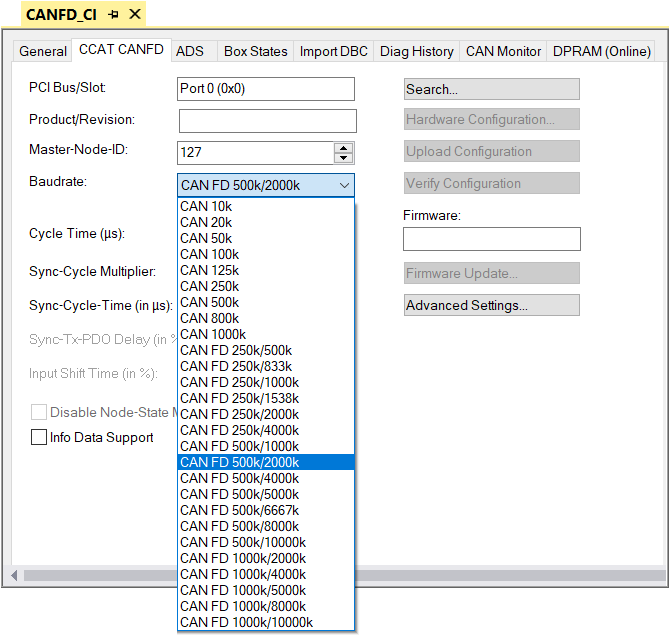
Task: Choose CAN FD 250k/833k option
Action: (x=266, y=366)
